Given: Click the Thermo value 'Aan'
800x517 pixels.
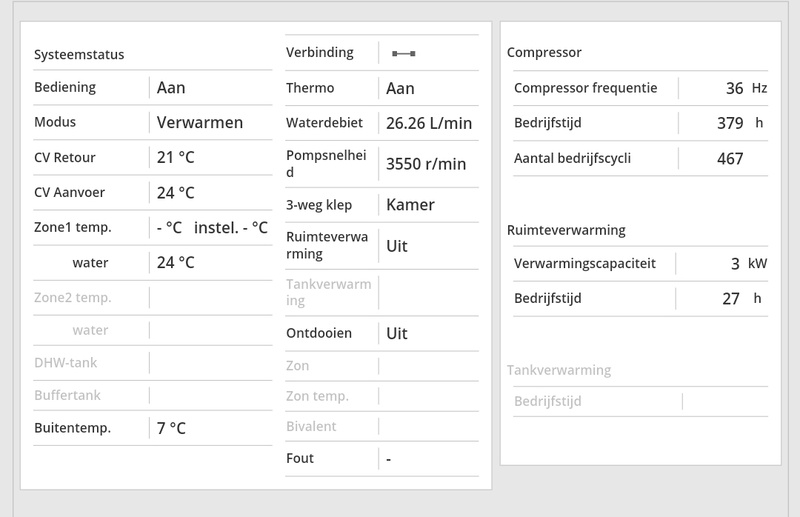Looking at the screenshot, I should (x=400, y=88).
